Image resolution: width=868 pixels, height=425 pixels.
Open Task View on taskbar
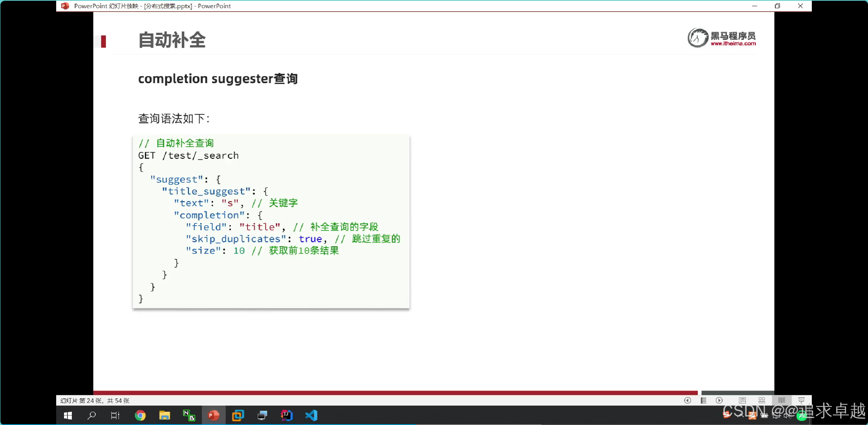[115, 415]
